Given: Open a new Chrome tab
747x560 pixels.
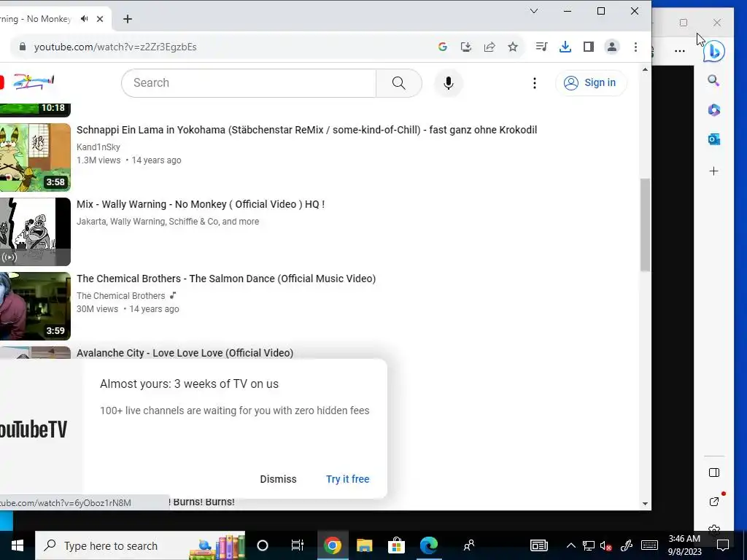Looking at the screenshot, I should (x=127, y=19).
